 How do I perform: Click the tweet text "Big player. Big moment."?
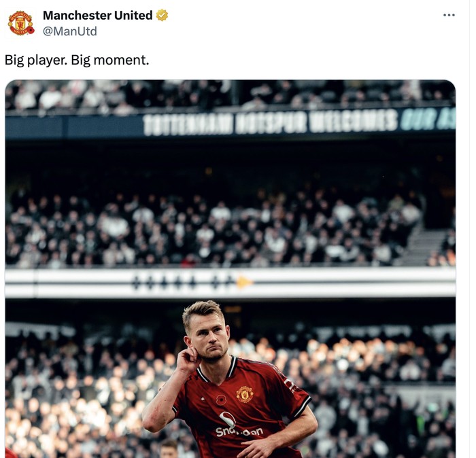point(77,60)
